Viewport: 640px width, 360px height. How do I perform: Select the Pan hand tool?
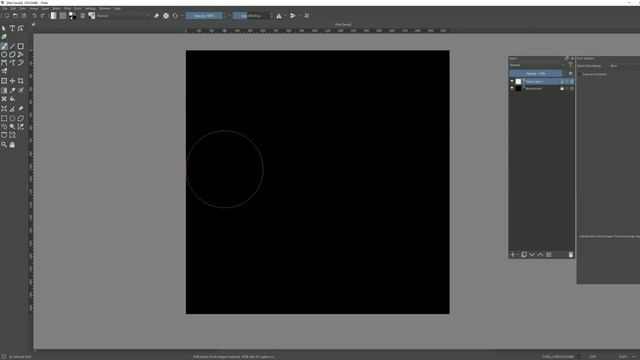click(x=12, y=144)
